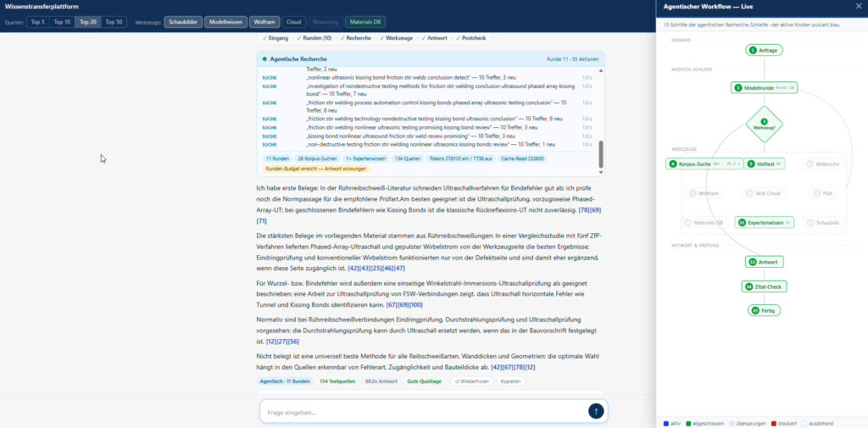Open citation link [56]

click(x=293, y=342)
